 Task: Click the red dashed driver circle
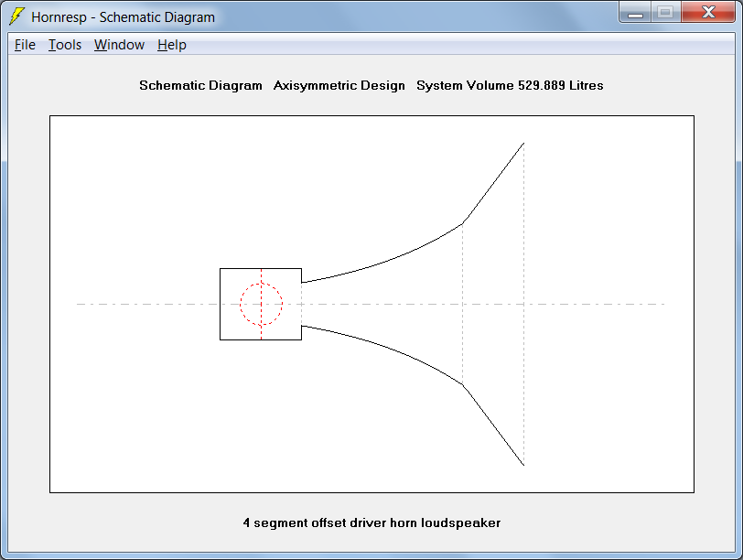(261, 304)
